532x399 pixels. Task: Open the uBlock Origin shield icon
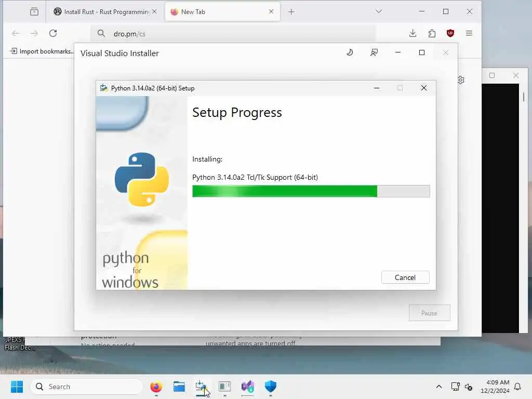[x=450, y=33]
